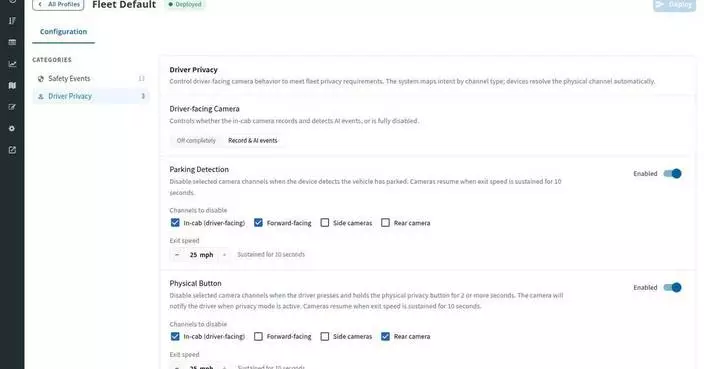Image resolution: width=704 pixels, height=369 pixels.
Task: Open the line chart analytics sidebar icon
Action: click(12, 64)
